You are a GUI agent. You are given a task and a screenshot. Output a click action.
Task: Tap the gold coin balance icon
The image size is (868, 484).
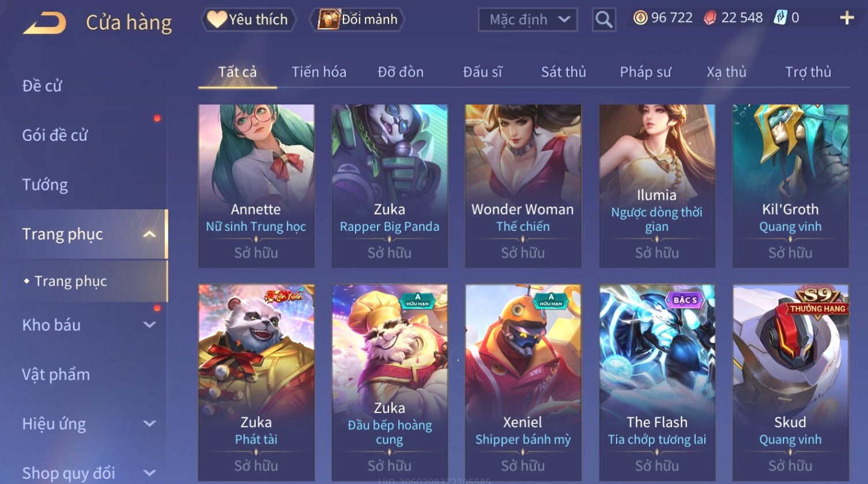[640, 18]
